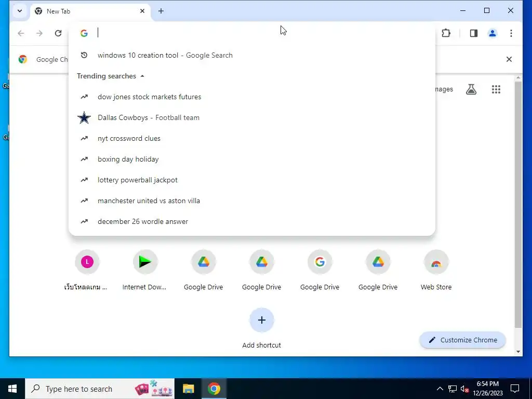
Task: Open Chrome's three-dot menu
Action: (511, 33)
